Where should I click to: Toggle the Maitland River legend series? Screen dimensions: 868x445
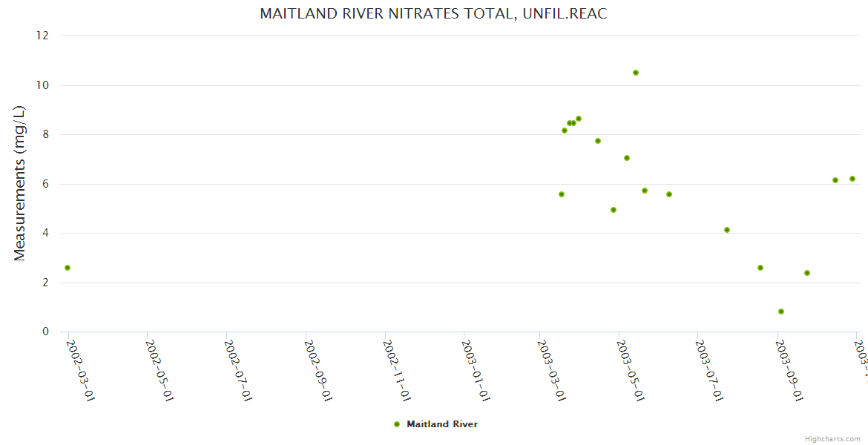point(441,424)
